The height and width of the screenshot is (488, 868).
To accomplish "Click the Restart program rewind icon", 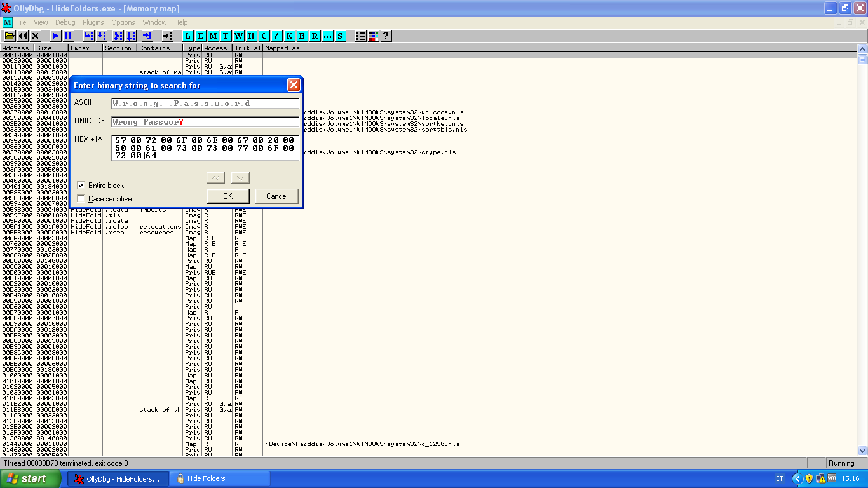I will point(23,36).
